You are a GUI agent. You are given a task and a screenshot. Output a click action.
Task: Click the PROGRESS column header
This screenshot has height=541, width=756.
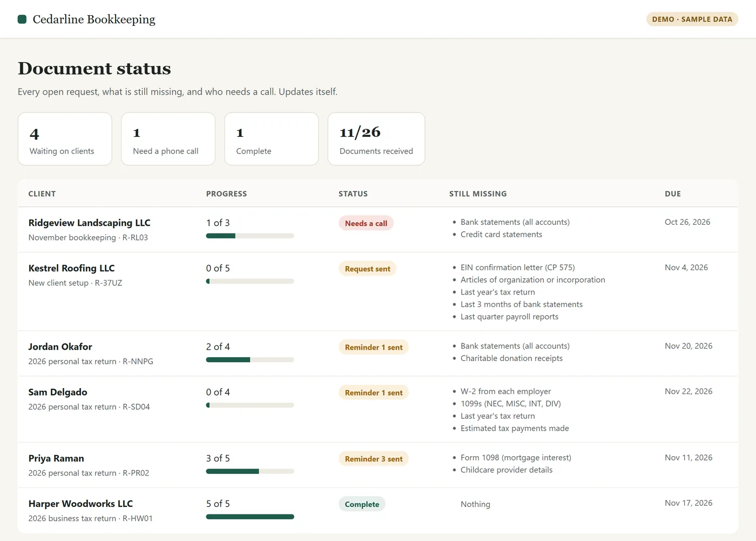click(x=226, y=194)
